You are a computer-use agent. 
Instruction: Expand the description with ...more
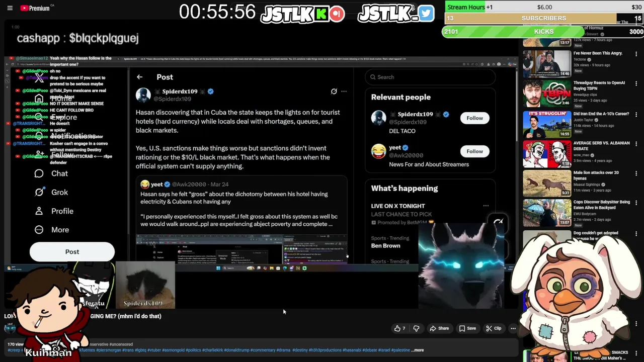pos(418,350)
